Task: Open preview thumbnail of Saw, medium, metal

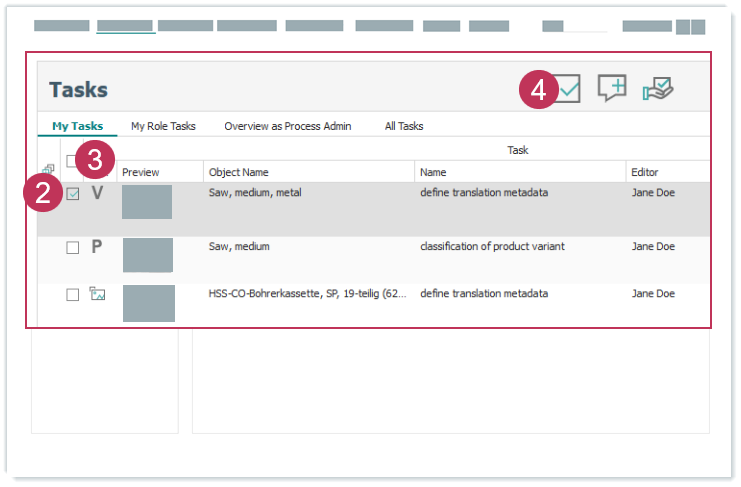Action: (x=147, y=202)
